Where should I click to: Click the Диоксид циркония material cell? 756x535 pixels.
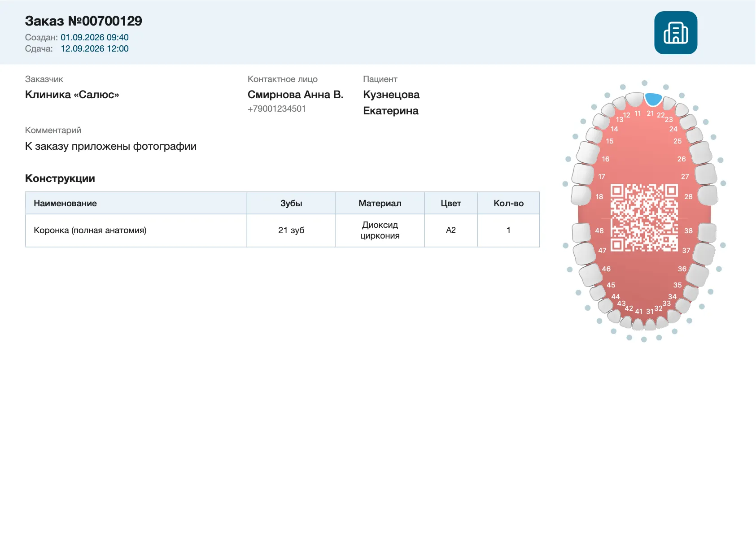point(380,231)
